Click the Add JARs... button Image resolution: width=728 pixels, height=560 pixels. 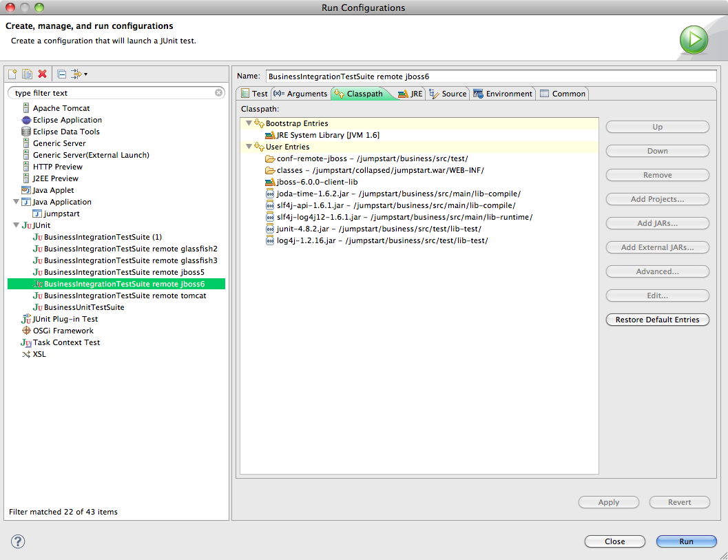pos(658,223)
